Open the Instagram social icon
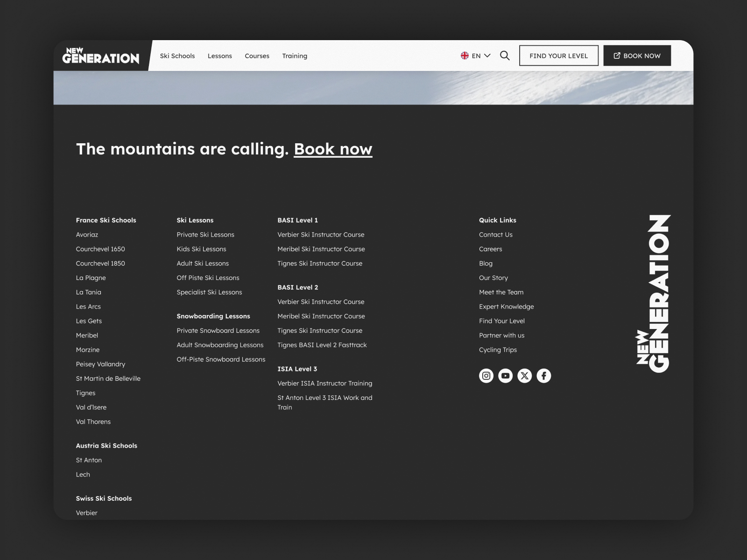The height and width of the screenshot is (560, 747). tap(486, 376)
